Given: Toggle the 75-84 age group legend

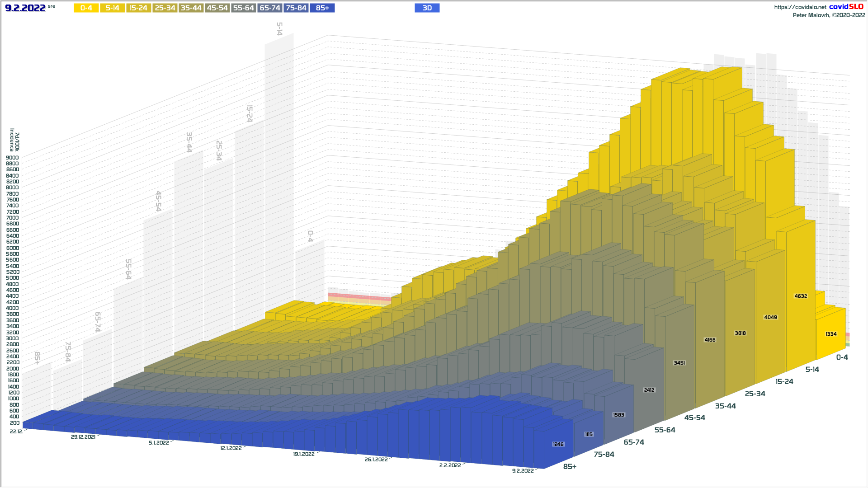Looking at the screenshot, I should coord(296,8).
